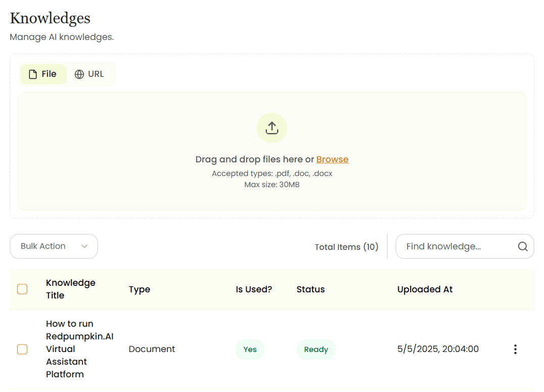Click inside the Find knowledge search field
544x392 pixels.
tap(450, 246)
